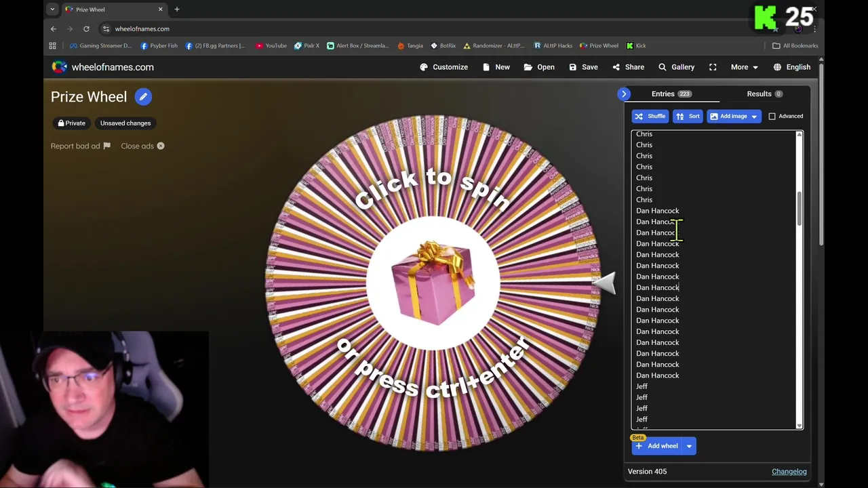Open the tab search dropdown
Viewport: 868px width, 488px height.
(52, 9)
